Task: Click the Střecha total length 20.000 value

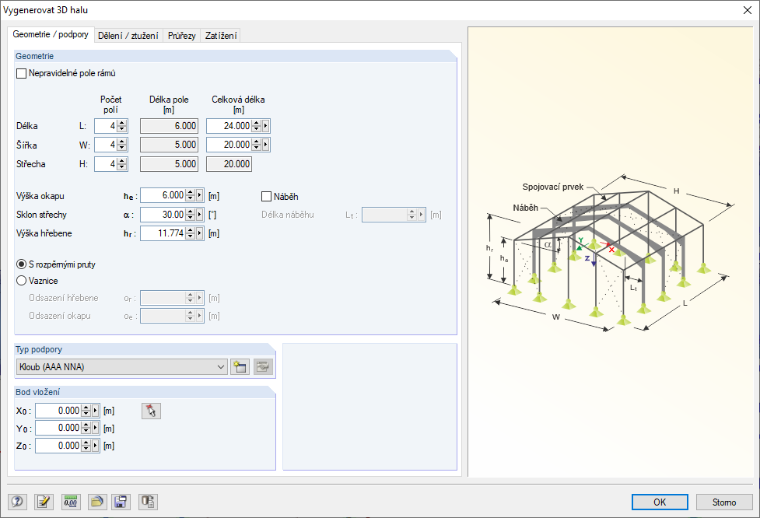Action: tap(229, 164)
